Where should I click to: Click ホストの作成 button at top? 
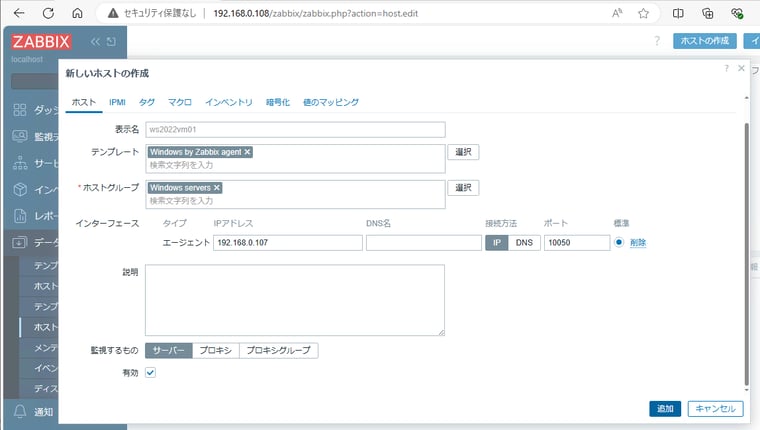(704, 41)
